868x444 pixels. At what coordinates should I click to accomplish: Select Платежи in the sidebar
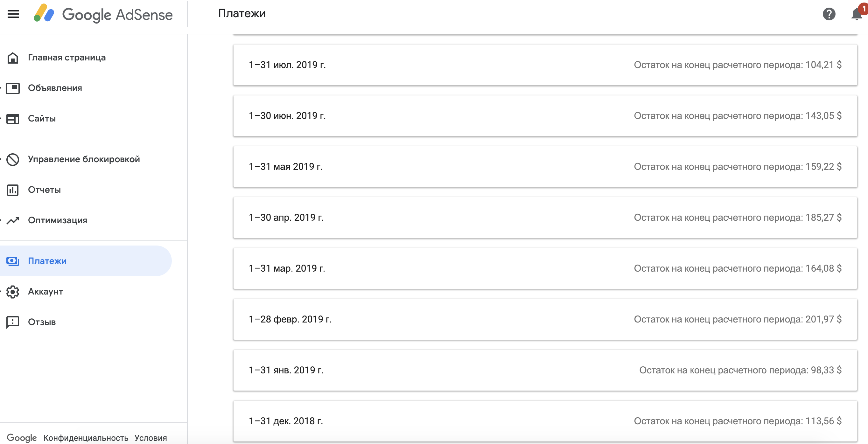pos(47,261)
